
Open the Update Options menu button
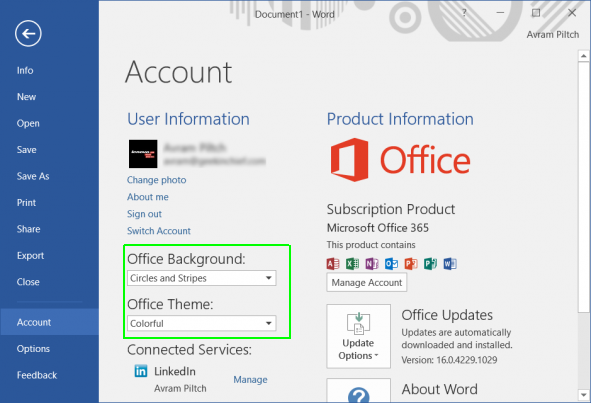(358, 336)
